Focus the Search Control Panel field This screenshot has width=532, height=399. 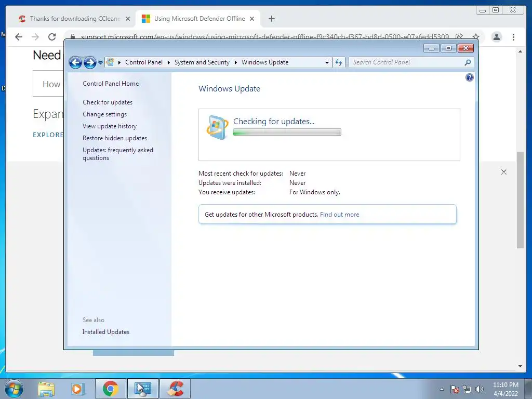click(x=407, y=62)
